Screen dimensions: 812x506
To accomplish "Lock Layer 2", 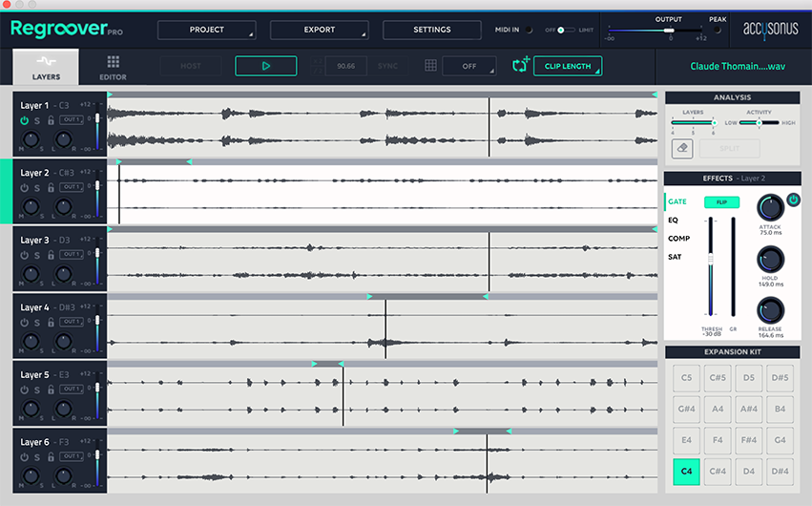I will click(x=51, y=187).
